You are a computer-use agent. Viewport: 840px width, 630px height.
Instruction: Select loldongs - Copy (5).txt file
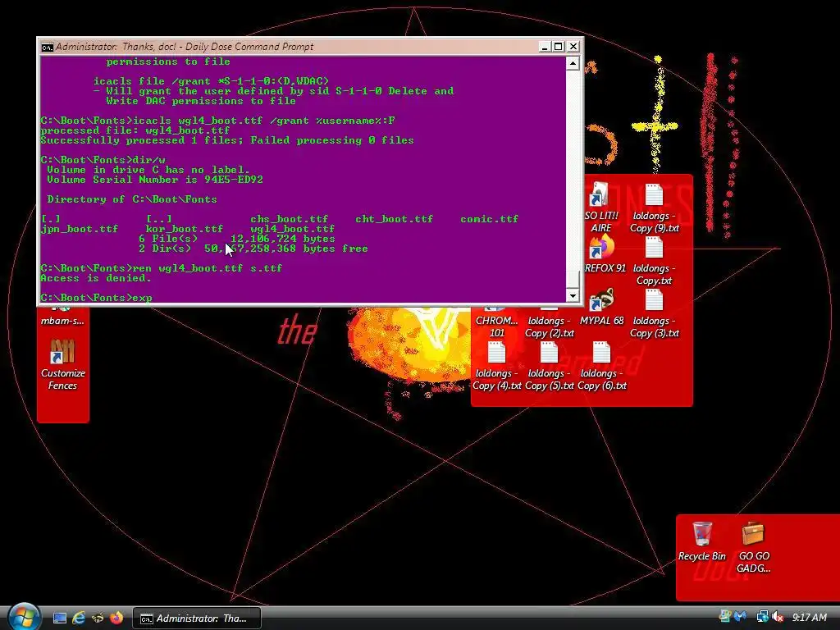pos(549,366)
